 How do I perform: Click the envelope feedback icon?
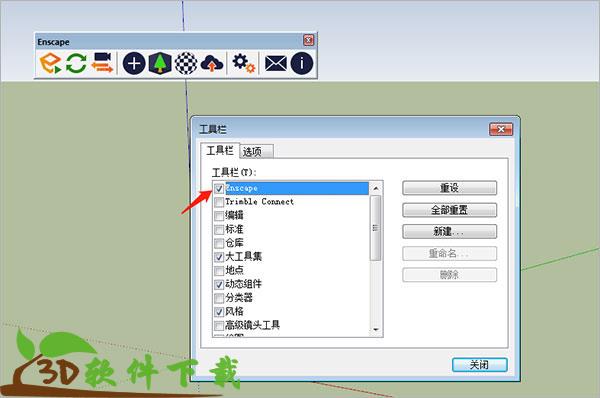(x=276, y=63)
